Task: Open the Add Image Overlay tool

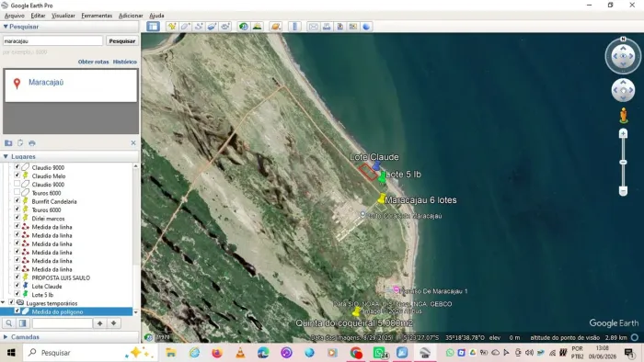Action: coord(212,27)
